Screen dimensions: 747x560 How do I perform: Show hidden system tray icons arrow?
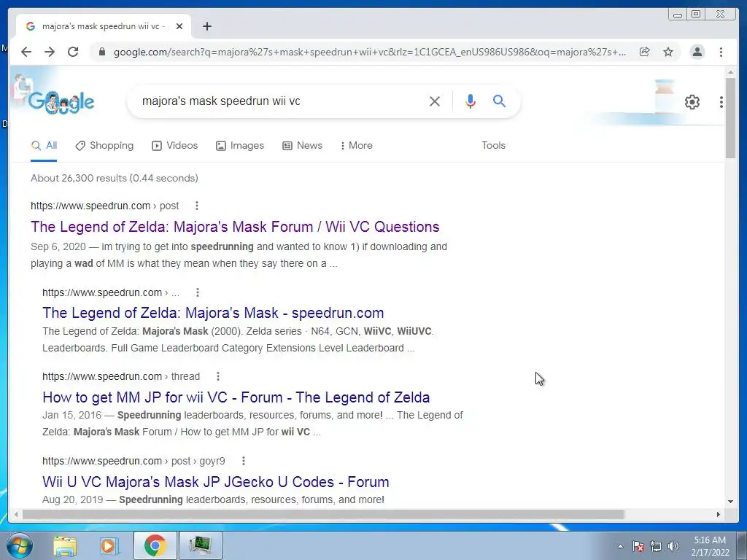tap(620, 546)
